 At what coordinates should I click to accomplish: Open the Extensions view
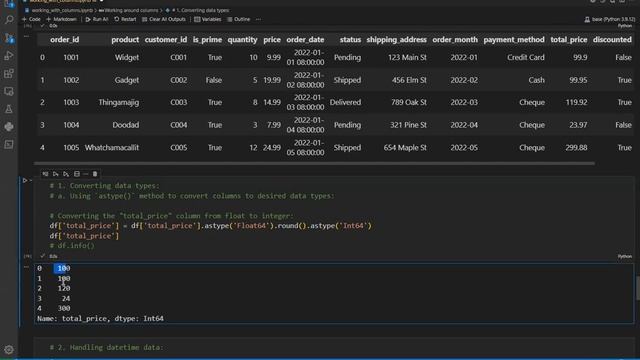click(x=9, y=73)
